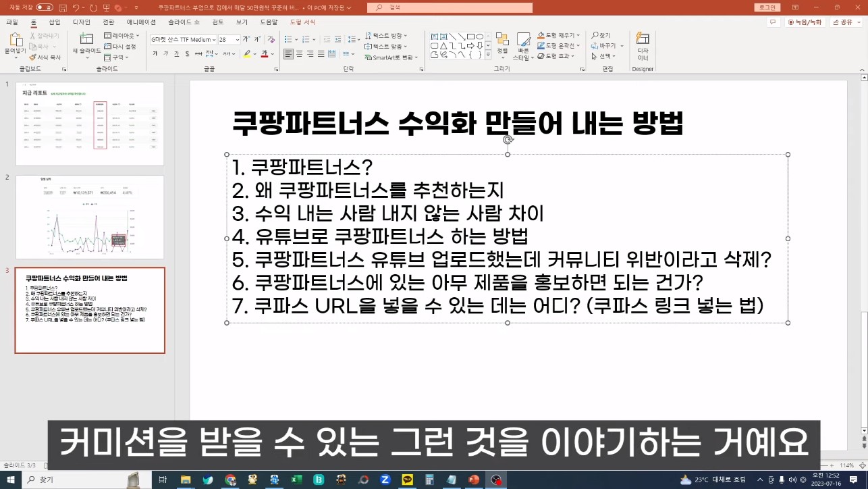This screenshot has width=868, height=489.
Task: Toggle the AutoSave (자동 저장) switch
Action: 44,7
